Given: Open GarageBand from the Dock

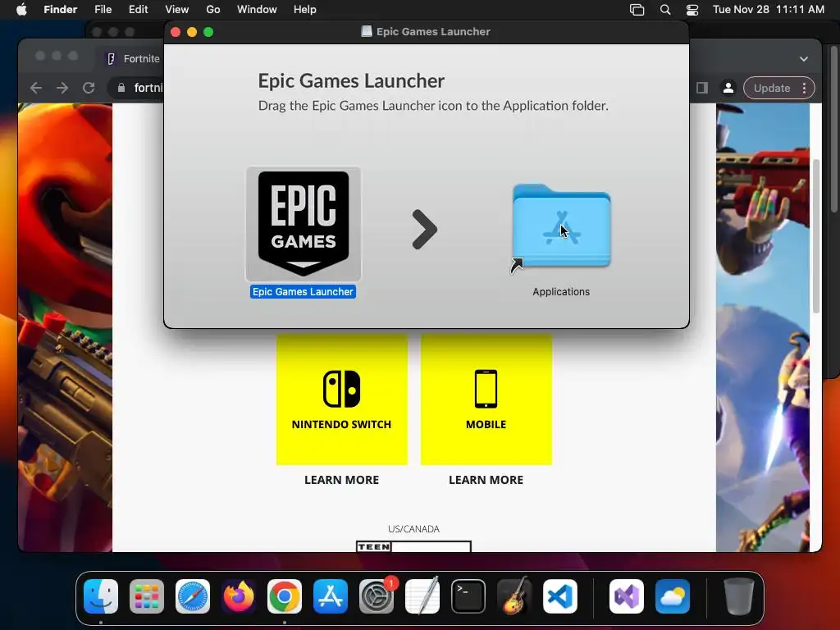Looking at the screenshot, I should 514,596.
